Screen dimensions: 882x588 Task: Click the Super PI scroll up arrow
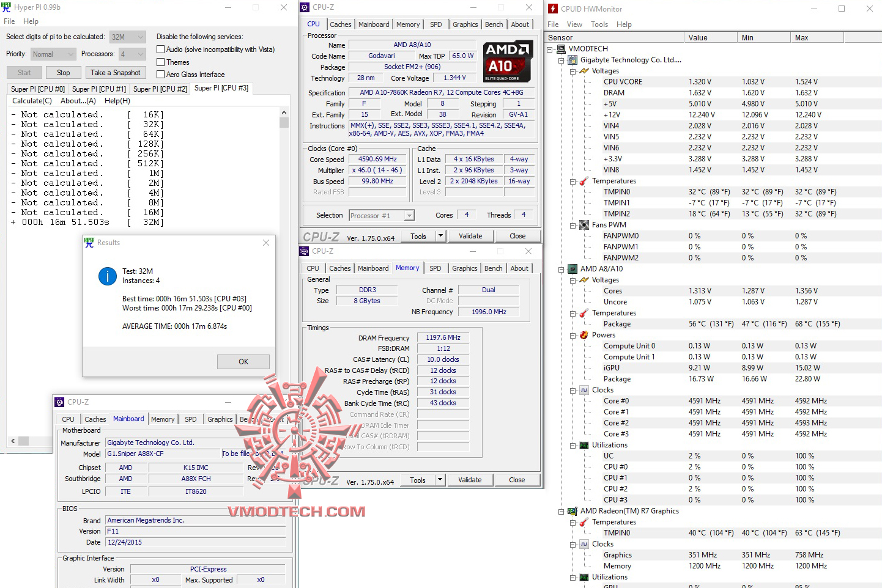(284, 112)
